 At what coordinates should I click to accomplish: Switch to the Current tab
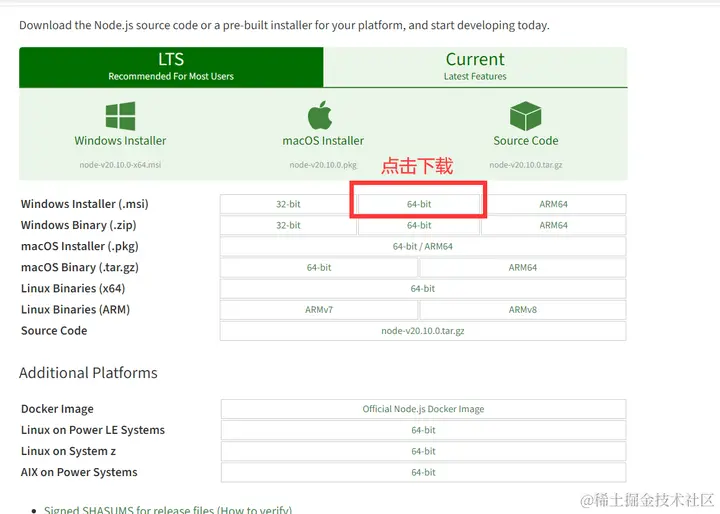475,67
